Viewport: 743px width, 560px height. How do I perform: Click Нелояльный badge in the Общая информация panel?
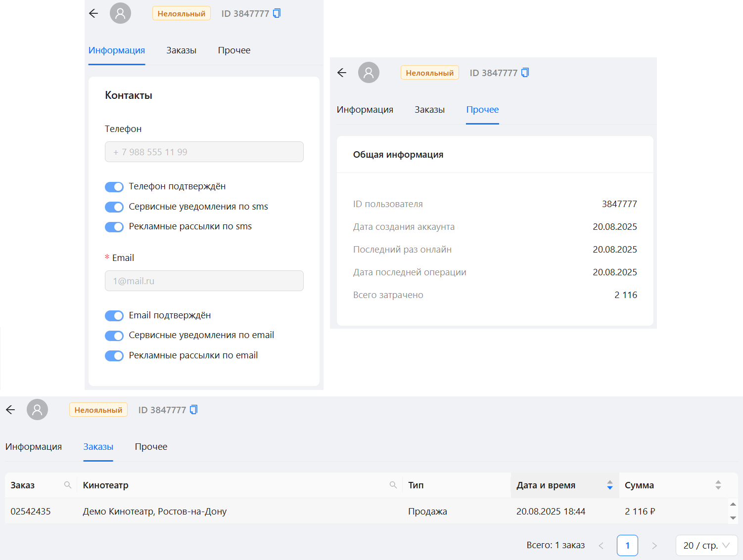click(430, 73)
